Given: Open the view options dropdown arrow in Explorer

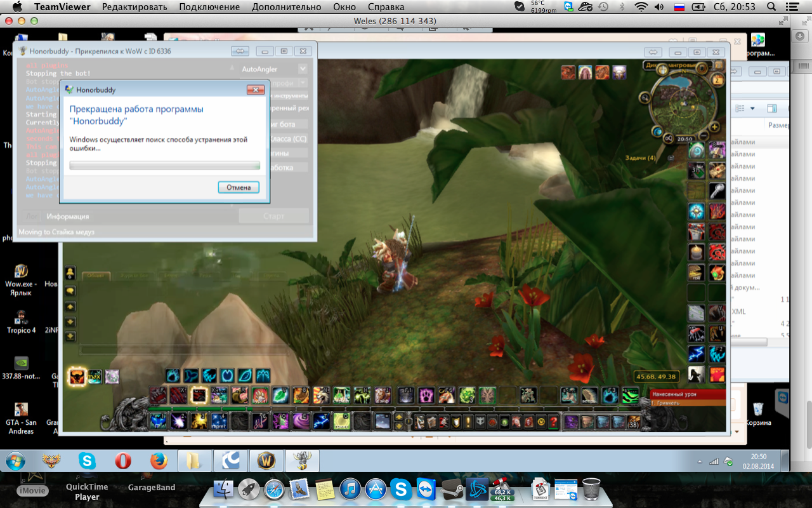Looking at the screenshot, I should click(x=753, y=110).
